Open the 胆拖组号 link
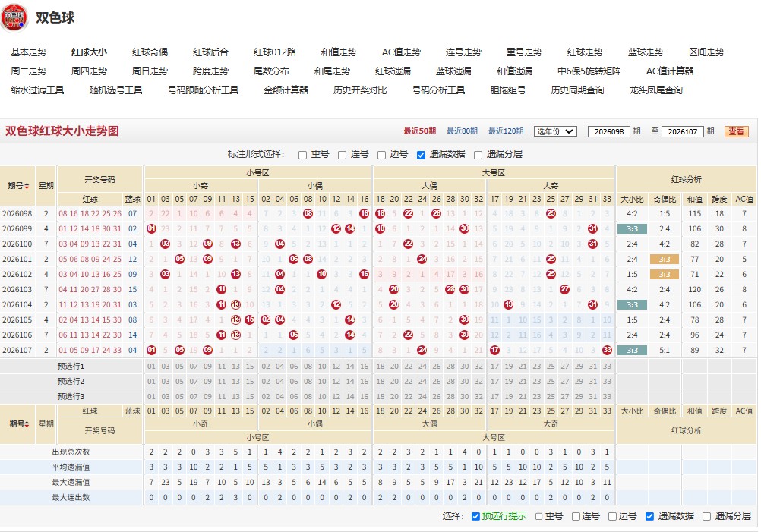761x532 pixels. tap(507, 90)
